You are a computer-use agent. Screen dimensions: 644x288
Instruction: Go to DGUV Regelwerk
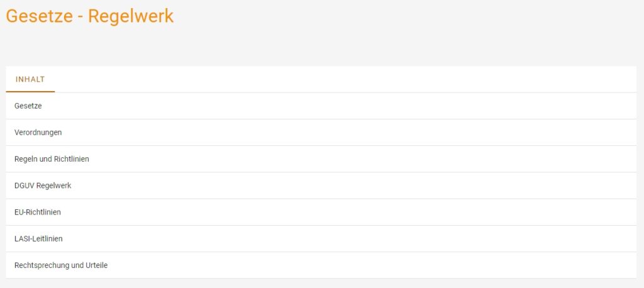tap(43, 186)
